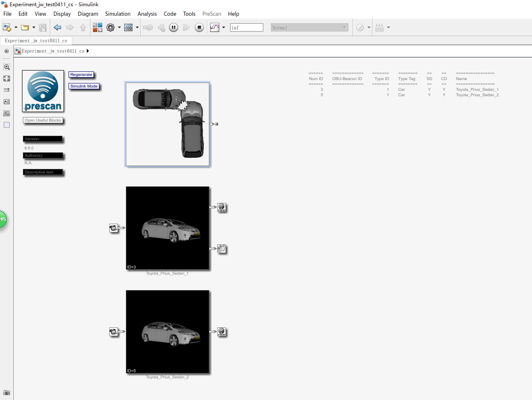Expand the Open file dropdown arrow
Viewport: 532px width, 400px height.
(x=34, y=28)
